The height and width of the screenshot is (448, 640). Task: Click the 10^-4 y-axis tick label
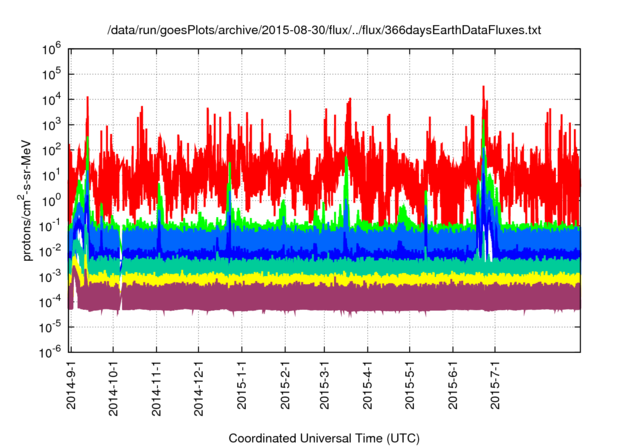point(50,303)
